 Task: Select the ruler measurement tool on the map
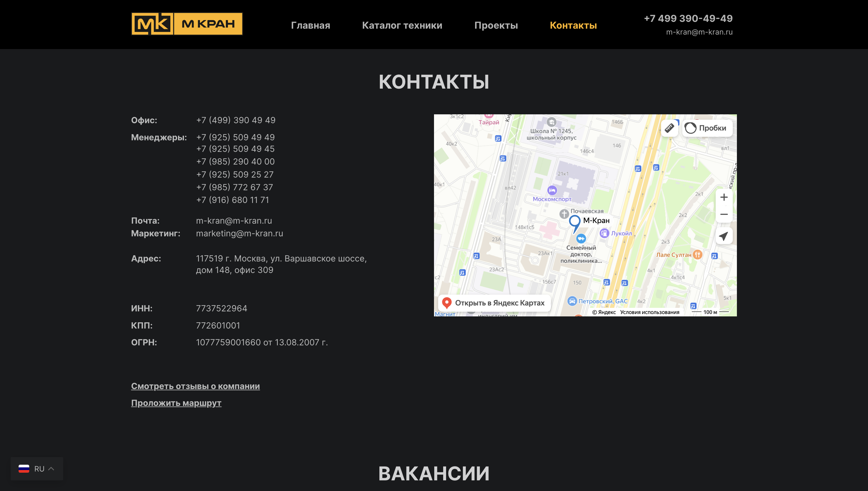tap(669, 128)
